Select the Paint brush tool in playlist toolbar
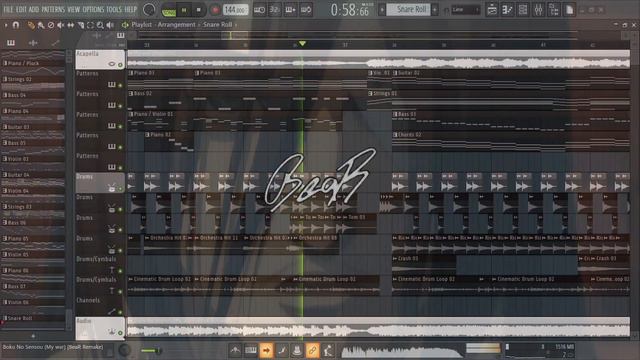The height and width of the screenshot is (360, 640). click(41, 25)
